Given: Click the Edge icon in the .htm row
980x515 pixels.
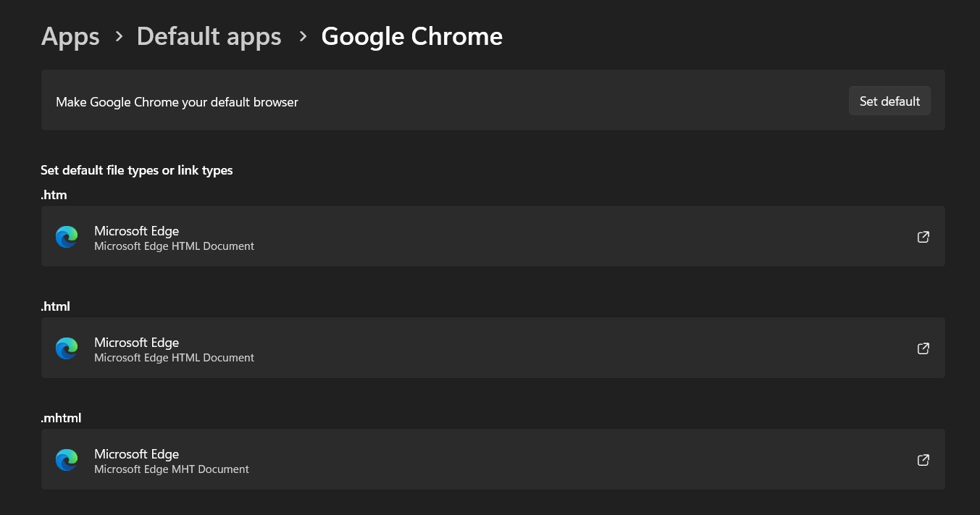Looking at the screenshot, I should (67, 237).
